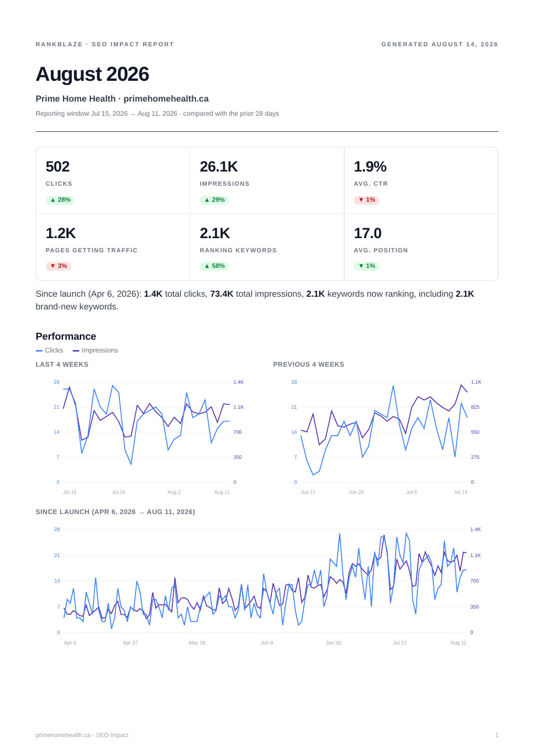Click '73.4K' total impressions in summary
Image resolution: width=534 pixels, height=756 pixels.
222,294
